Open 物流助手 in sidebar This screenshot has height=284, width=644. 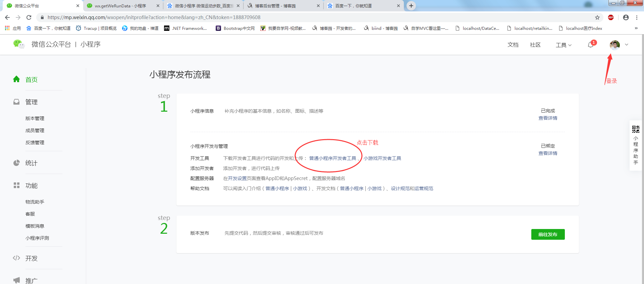coord(35,202)
